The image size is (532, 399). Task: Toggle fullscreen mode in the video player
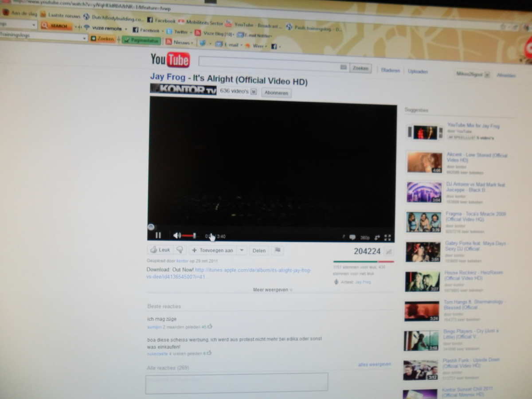click(387, 238)
